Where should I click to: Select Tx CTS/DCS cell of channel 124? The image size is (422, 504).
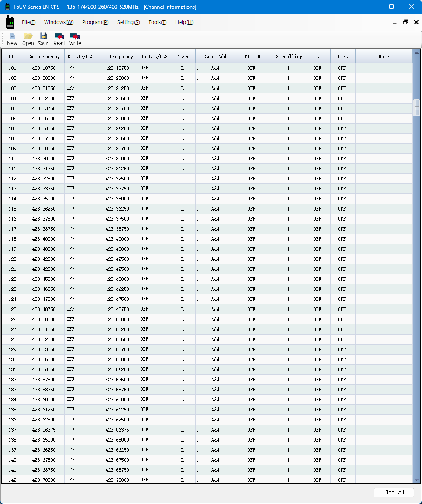click(x=154, y=299)
